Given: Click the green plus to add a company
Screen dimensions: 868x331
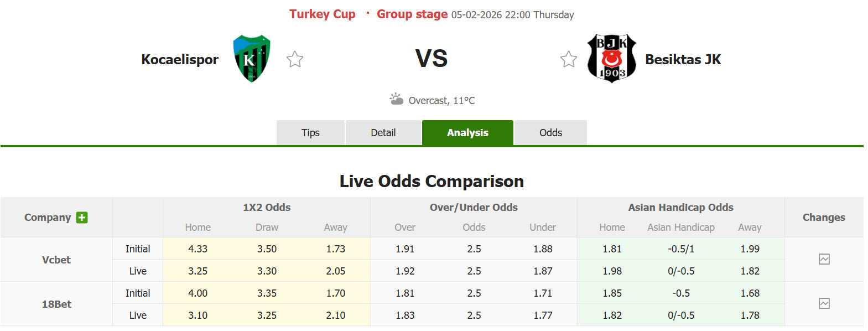Looking at the screenshot, I should coord(81,218).
